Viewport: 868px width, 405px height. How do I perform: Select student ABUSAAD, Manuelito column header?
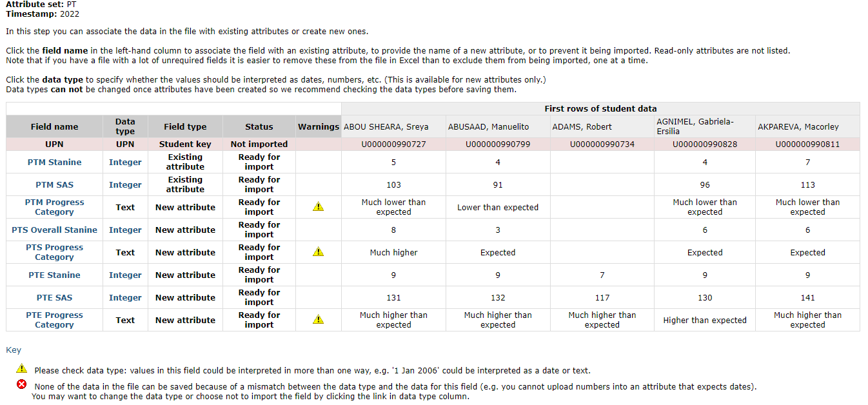coord(498,126)
